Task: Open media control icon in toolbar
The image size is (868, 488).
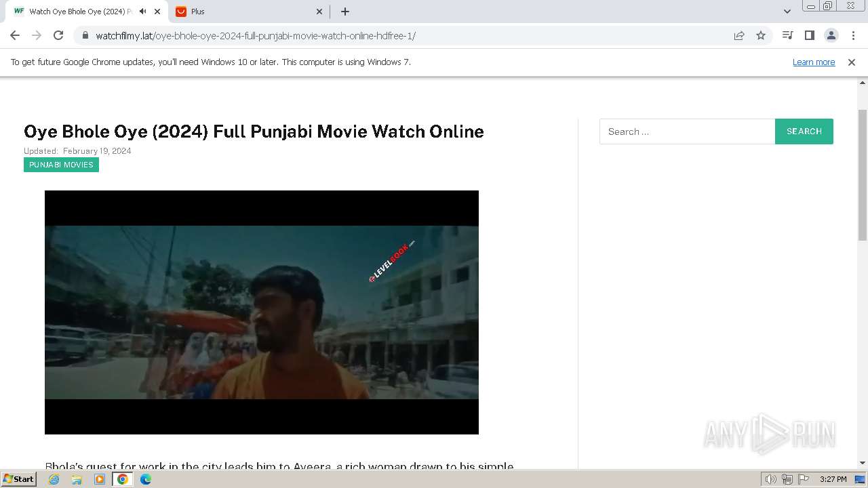Action: (787, 35)
